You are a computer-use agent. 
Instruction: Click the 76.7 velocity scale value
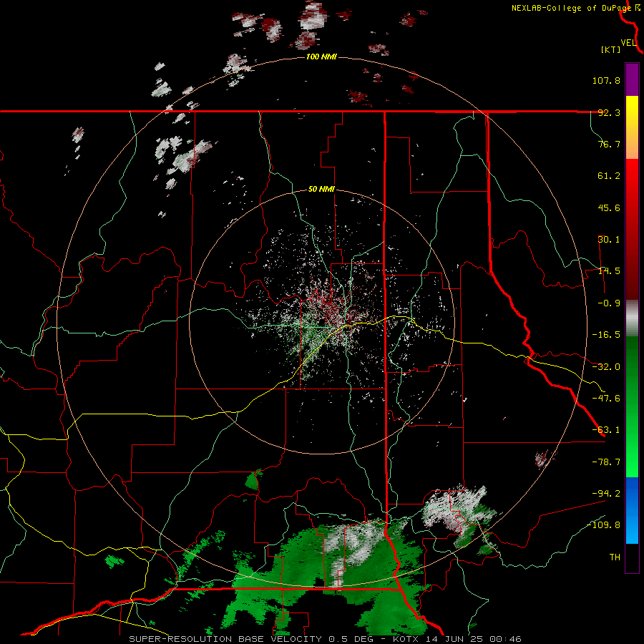click(609, 144)
